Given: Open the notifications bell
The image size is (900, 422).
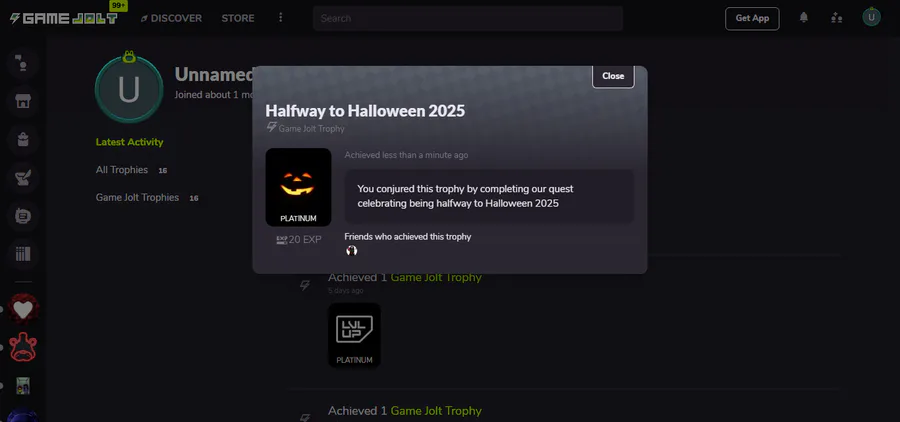Looking at the screenshot, I should click(x=804, y=18).
